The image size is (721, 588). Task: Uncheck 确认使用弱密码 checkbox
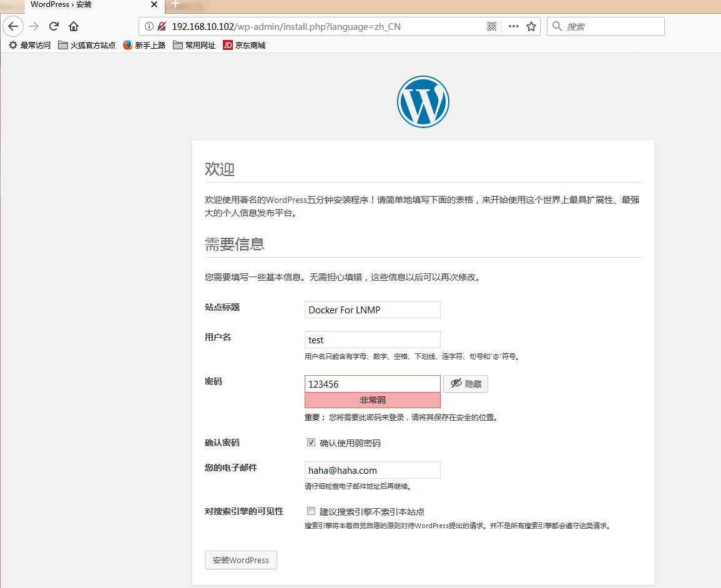pos(311,443)
